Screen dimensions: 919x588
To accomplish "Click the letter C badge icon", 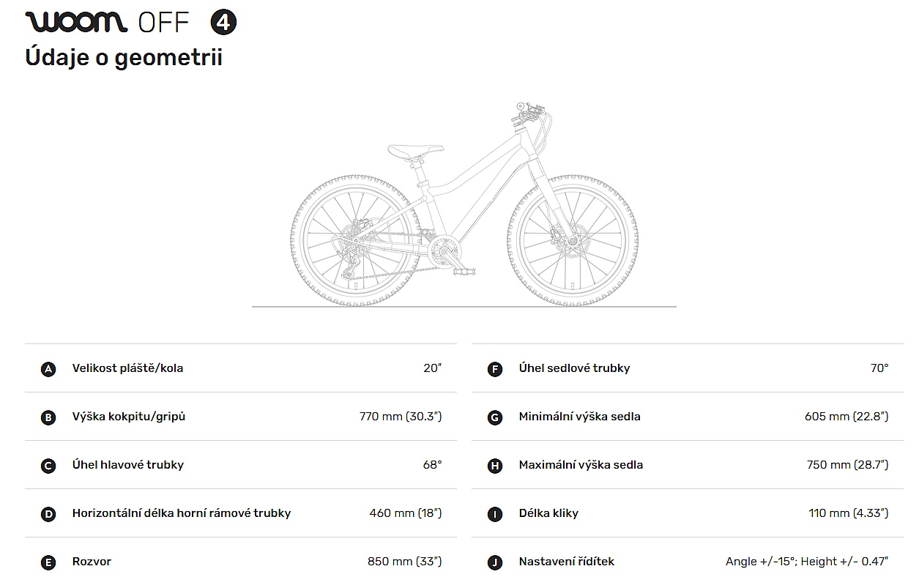I will tap(48, 466).
